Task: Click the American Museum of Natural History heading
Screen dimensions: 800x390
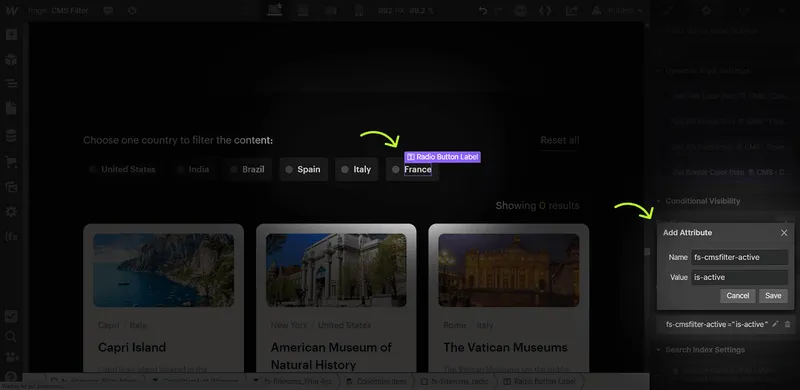Action: coord(331,356)
